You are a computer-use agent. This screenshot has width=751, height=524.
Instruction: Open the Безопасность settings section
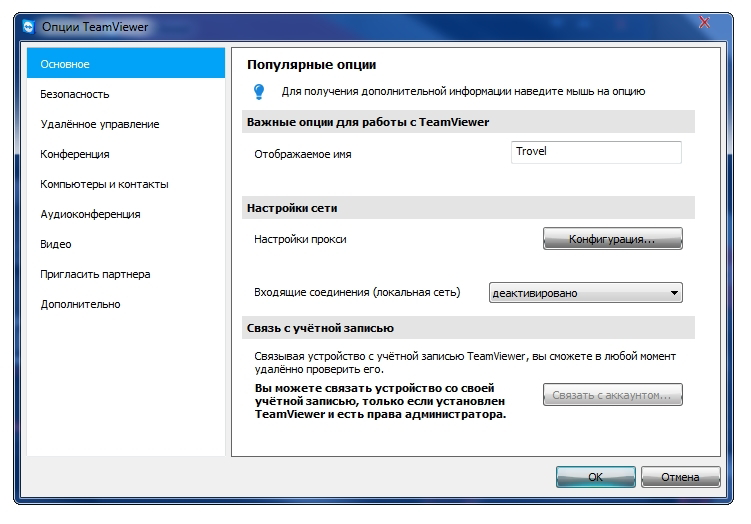click(x=126, y=94)
